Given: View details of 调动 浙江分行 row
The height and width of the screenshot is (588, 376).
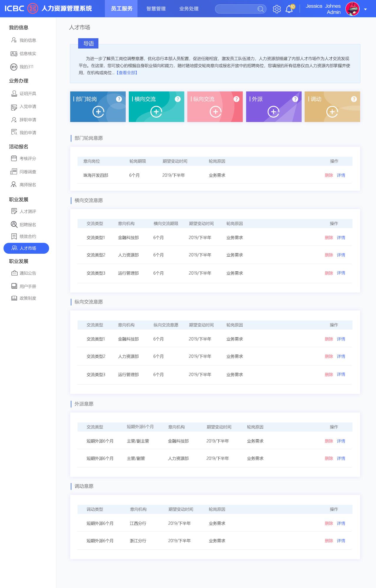Looking at the screenshot, I should (341, 541).
